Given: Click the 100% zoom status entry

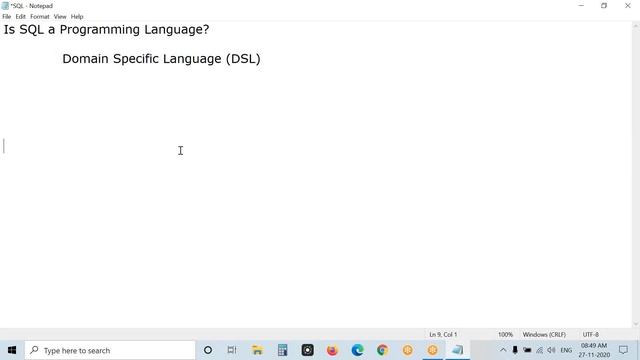Looking at the screenshot, I should point(505,334).
